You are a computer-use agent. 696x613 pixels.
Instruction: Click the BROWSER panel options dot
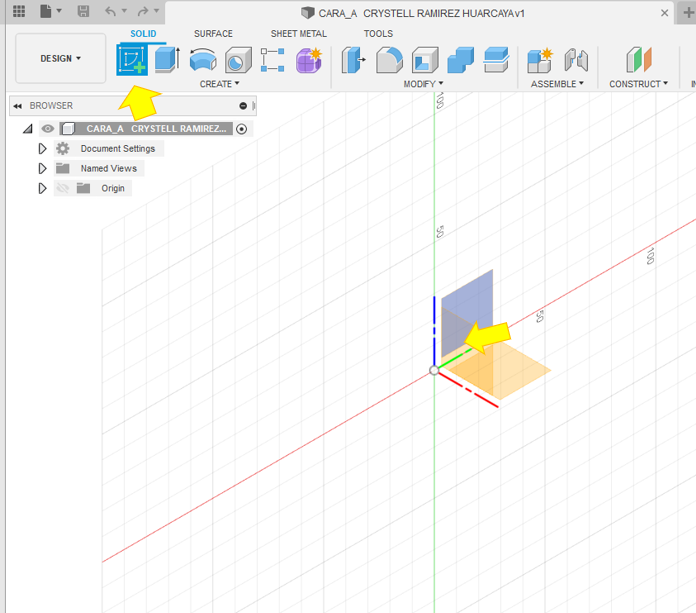tap(243, 106)
